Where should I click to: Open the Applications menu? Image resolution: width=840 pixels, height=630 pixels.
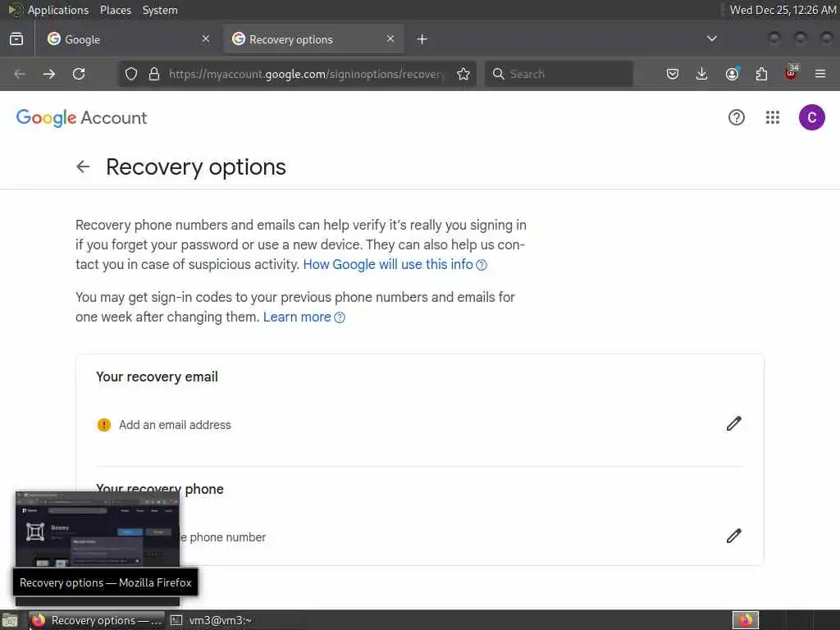(58, 10)
